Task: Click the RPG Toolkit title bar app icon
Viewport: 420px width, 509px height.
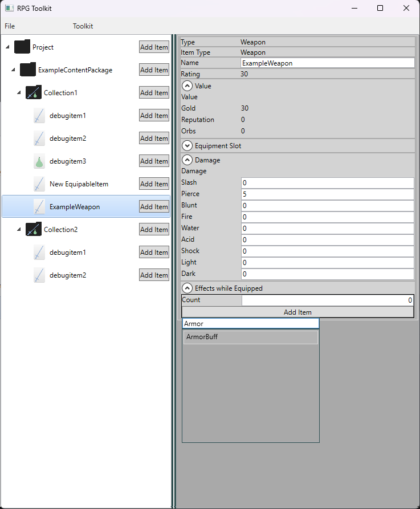Action: pos(9,8)
